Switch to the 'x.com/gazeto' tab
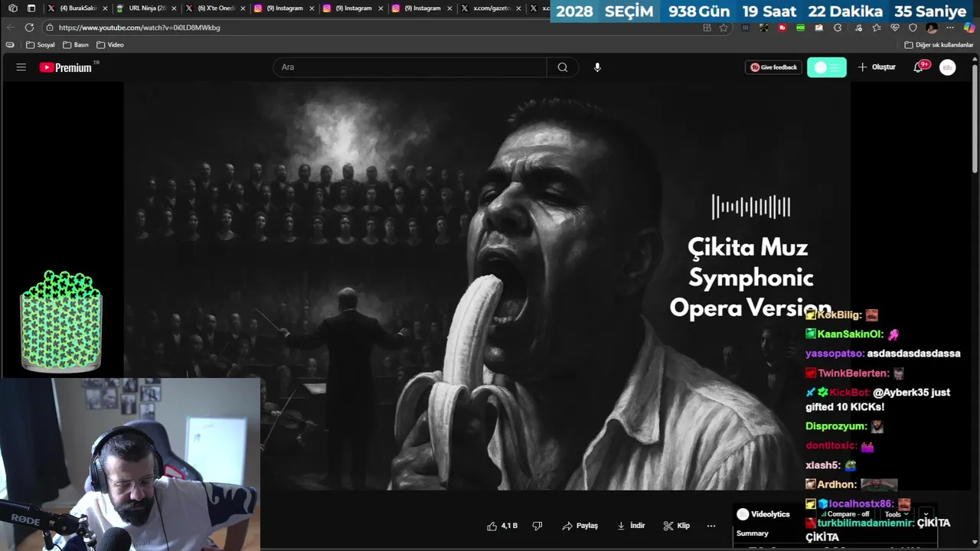 click(490, 8)
